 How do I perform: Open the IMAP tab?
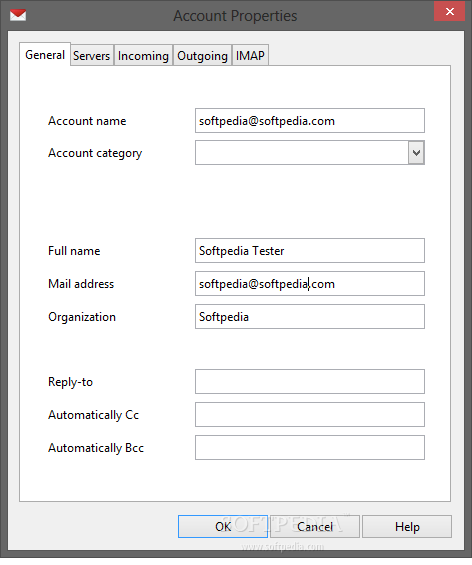(x=250, y=56)
